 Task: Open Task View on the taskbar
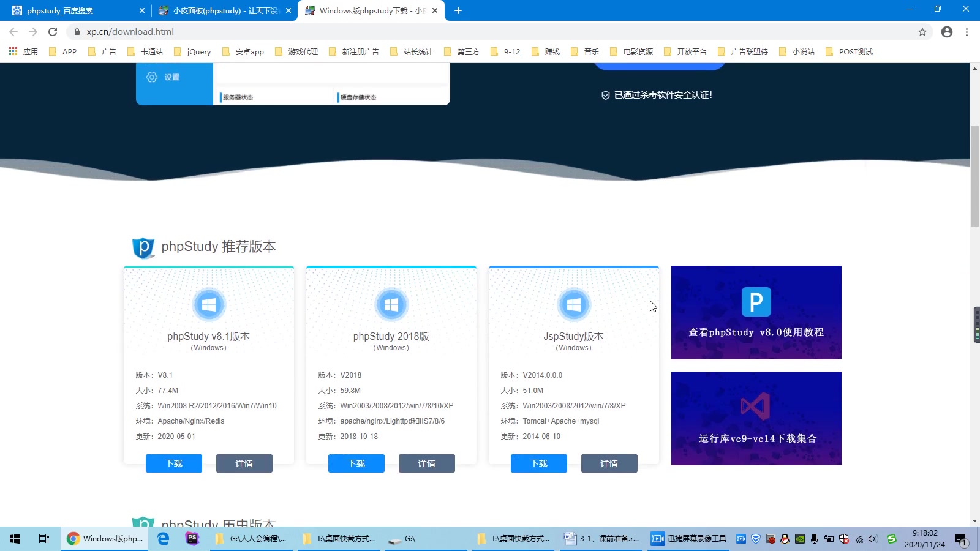pos(44,539)
